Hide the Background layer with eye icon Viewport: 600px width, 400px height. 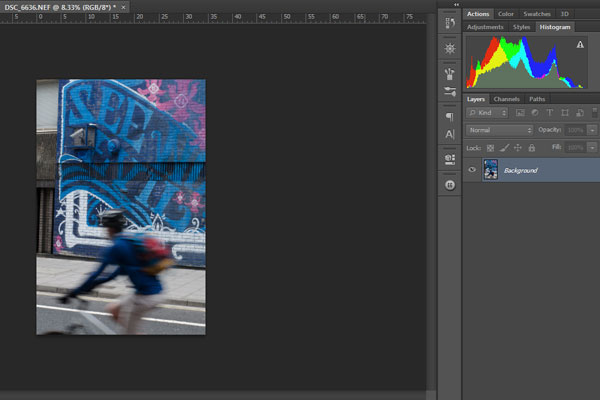472,170
